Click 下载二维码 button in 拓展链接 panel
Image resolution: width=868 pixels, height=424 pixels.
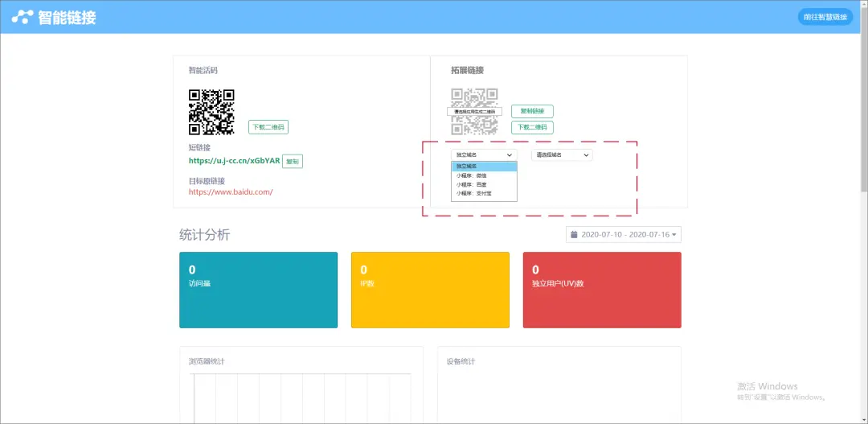(532, 127)
